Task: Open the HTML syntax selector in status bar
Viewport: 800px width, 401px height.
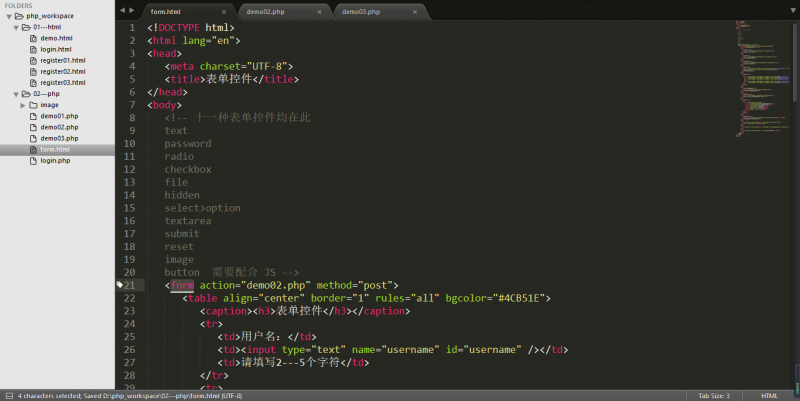Action: click(768, 395)
